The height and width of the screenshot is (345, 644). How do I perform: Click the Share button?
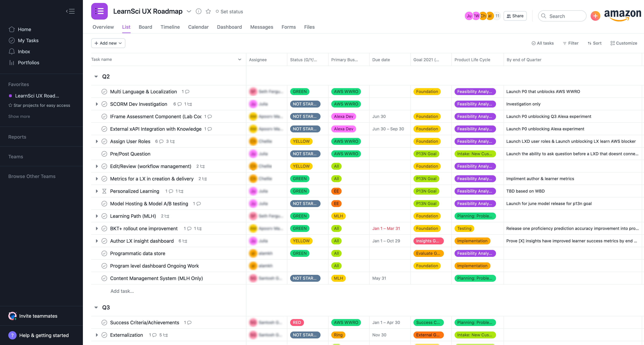[x=515, y=16]
